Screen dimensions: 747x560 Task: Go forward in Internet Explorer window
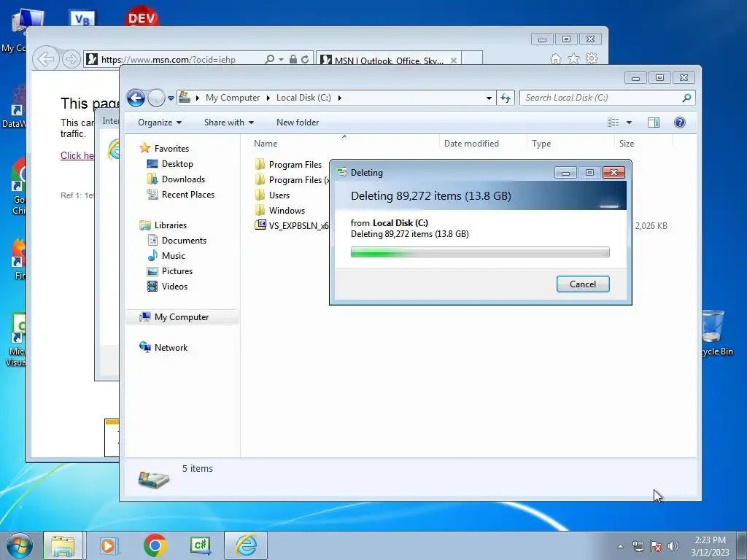coord(71,60)
